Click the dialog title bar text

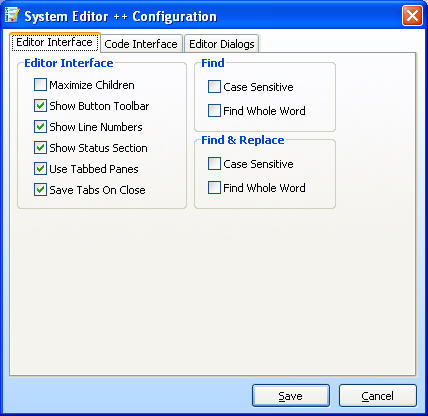120,16
